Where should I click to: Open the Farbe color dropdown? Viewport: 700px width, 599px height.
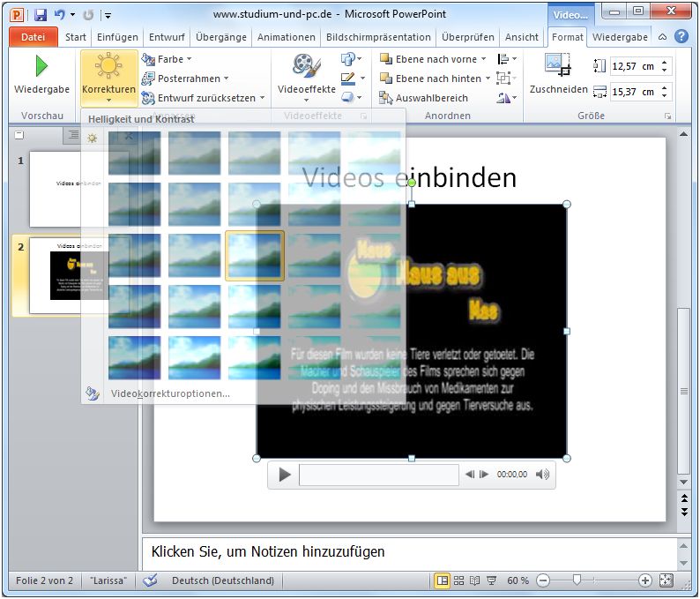[167, 59]
